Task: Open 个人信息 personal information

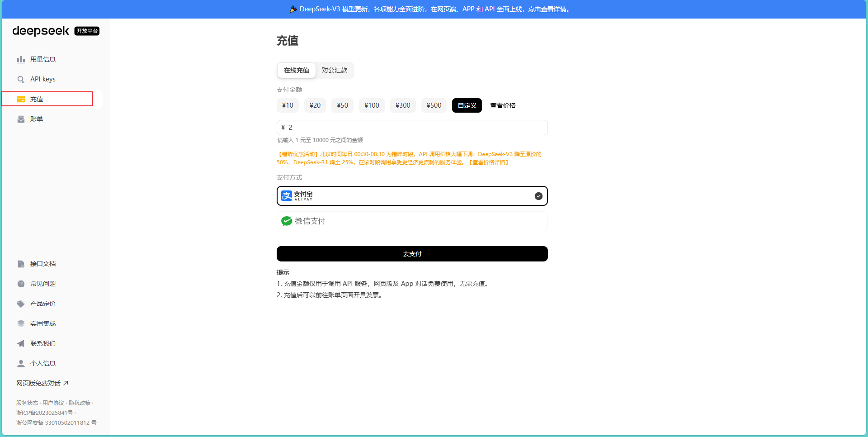Action: click(42, 363)
